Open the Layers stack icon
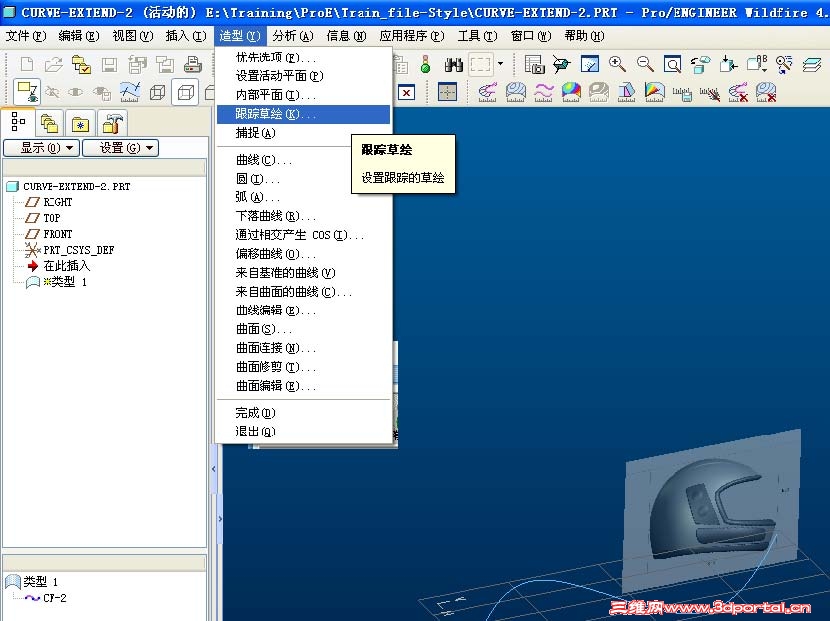 (x=811, y=65)
